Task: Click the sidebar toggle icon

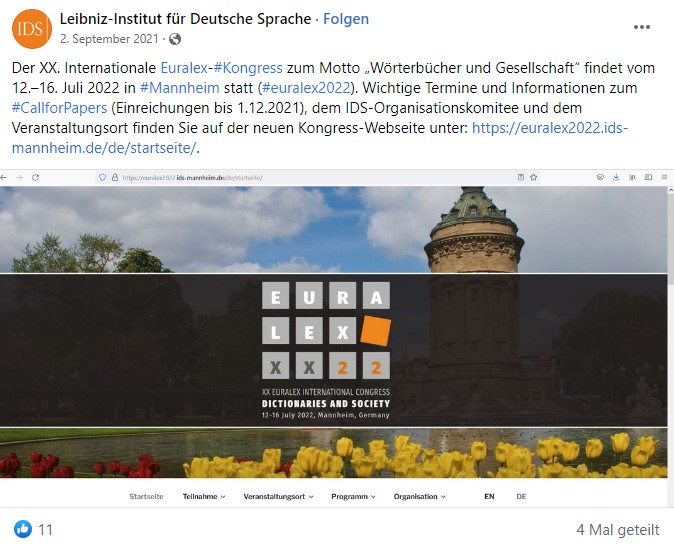Action: [649, 177]
